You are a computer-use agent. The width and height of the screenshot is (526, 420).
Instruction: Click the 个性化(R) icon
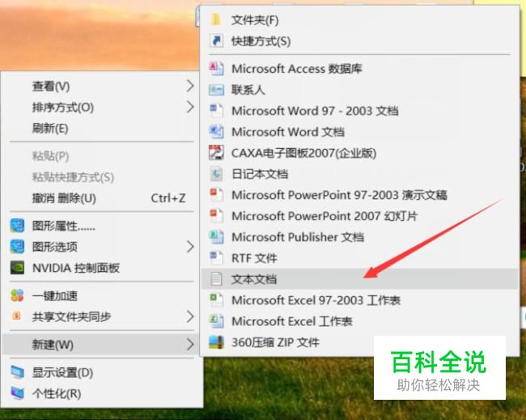coord(17,393)
